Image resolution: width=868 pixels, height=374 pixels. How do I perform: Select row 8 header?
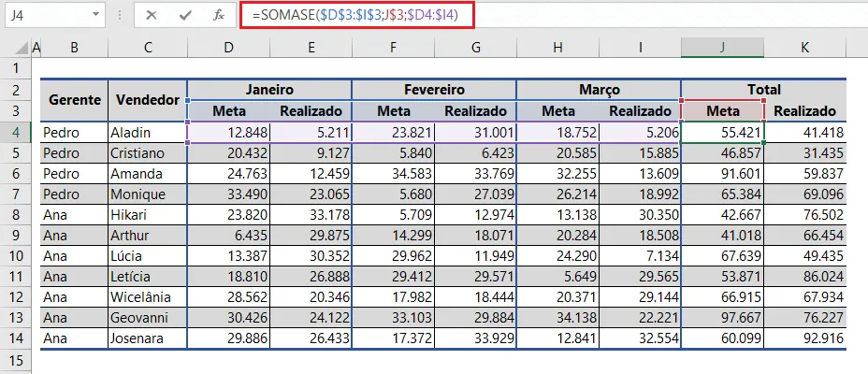tap(16, 215)
